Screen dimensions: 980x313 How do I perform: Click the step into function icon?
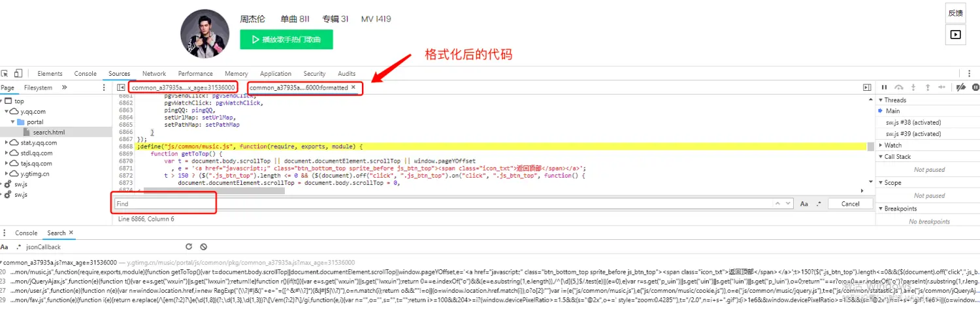(913, 87)
